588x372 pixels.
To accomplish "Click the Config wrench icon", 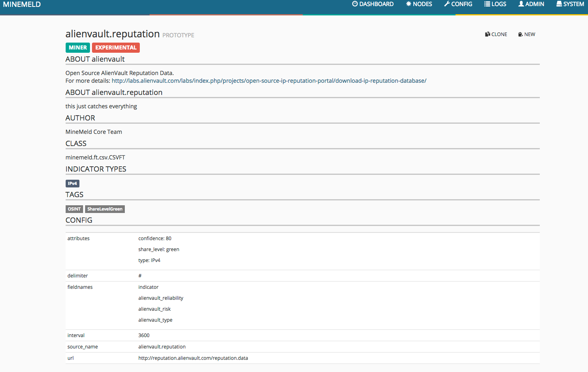I will pyautogui.click(x=447, y=4).
